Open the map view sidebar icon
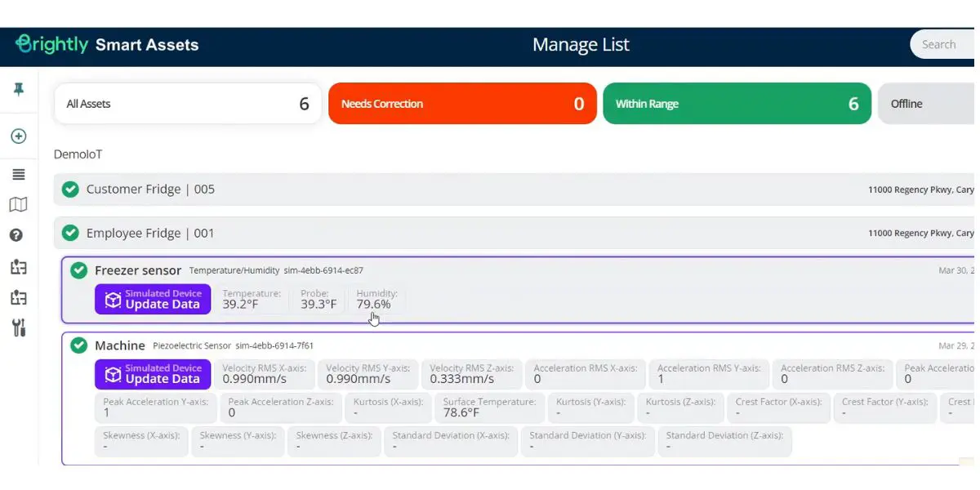Image resolution: width=980 pixels, height=490 pixels. click(18, 204)
